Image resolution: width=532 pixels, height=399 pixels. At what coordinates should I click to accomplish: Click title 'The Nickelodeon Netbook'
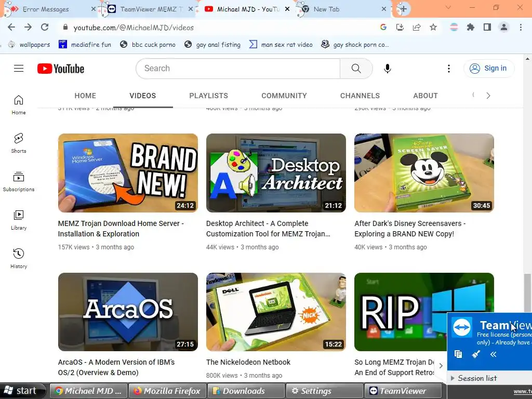point(248,362)
